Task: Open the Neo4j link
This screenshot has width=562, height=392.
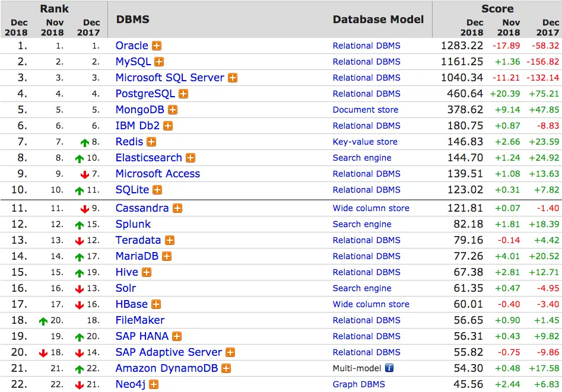Action: click(x=131, y=384)
